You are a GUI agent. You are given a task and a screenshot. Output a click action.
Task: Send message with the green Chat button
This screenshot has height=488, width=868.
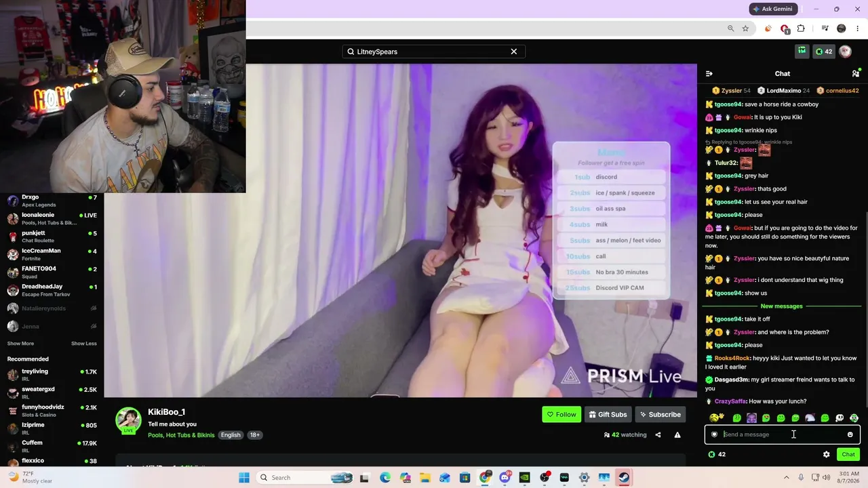pos(848,454)
